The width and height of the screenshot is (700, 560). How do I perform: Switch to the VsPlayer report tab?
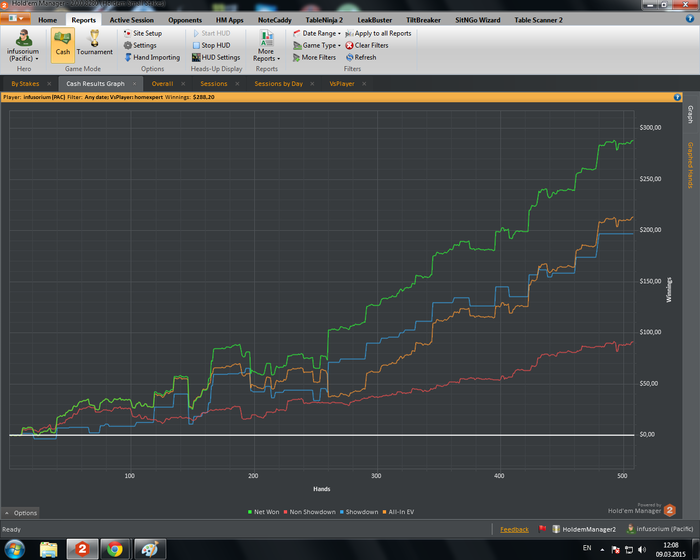(x=342, y=84)
